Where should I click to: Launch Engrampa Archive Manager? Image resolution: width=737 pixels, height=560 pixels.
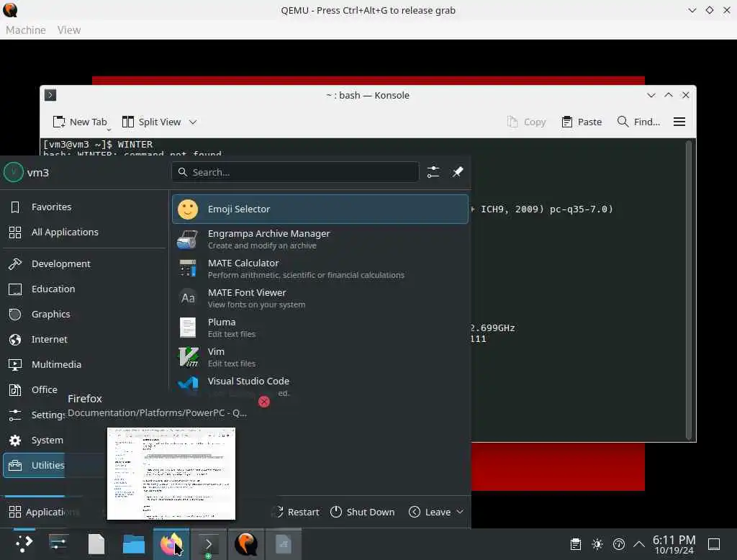pos(320,239)
